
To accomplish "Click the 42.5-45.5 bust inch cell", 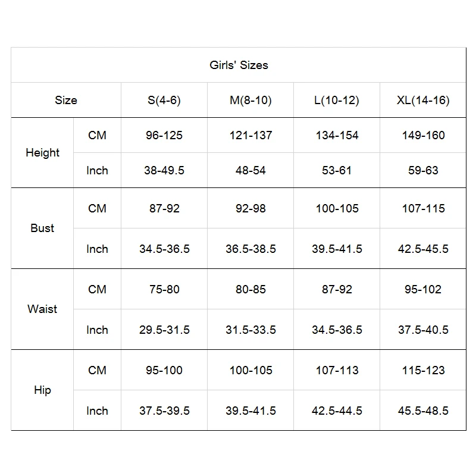I will (423, 249).
